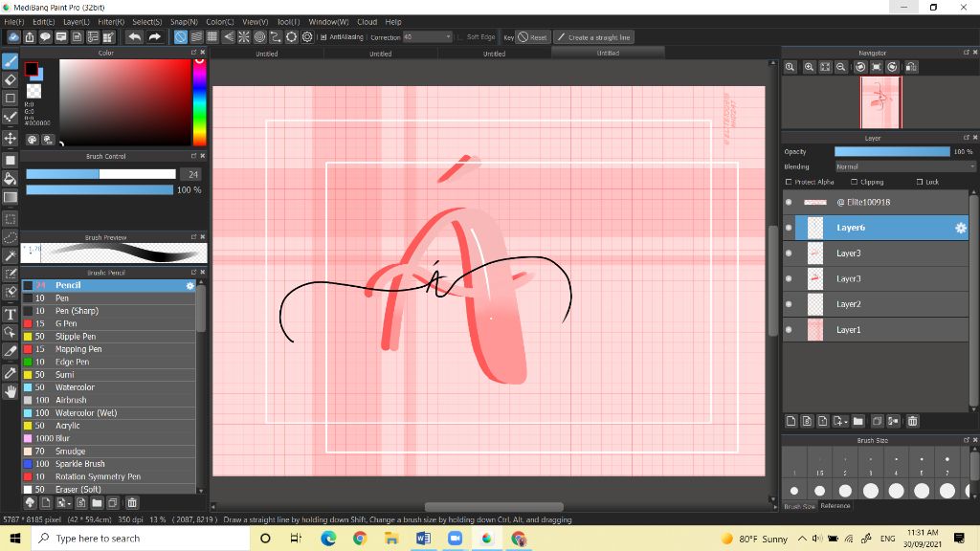The width and height of the screenshot is (980, 551).
Task: Select the Hand pan tool
Action: pyautogui.click(x=10, y=391)
